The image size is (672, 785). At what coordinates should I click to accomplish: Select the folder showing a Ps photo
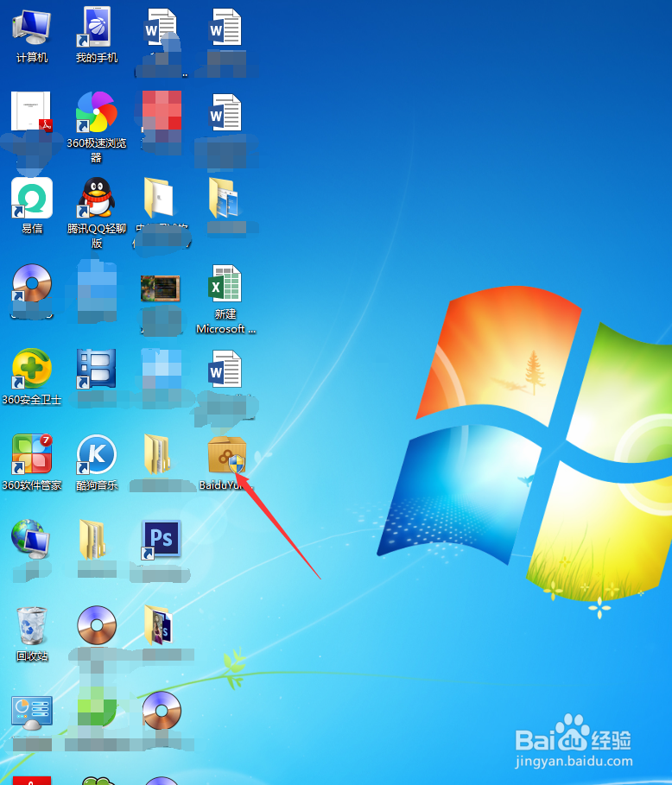tap(158, 625)
